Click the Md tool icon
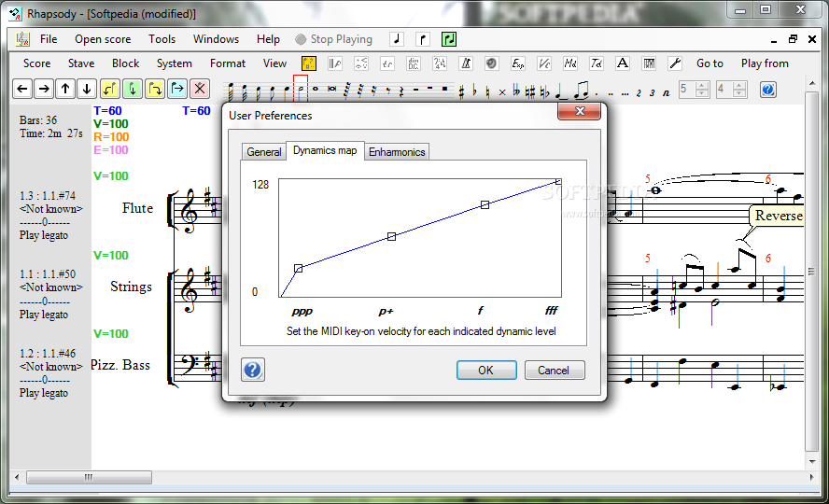 point(569,63)
